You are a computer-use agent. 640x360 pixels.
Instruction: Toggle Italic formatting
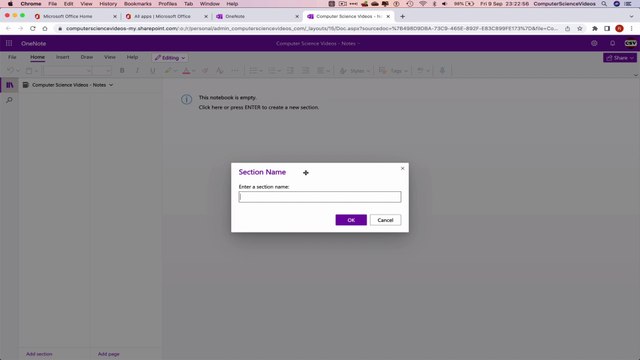coord(137,71)
